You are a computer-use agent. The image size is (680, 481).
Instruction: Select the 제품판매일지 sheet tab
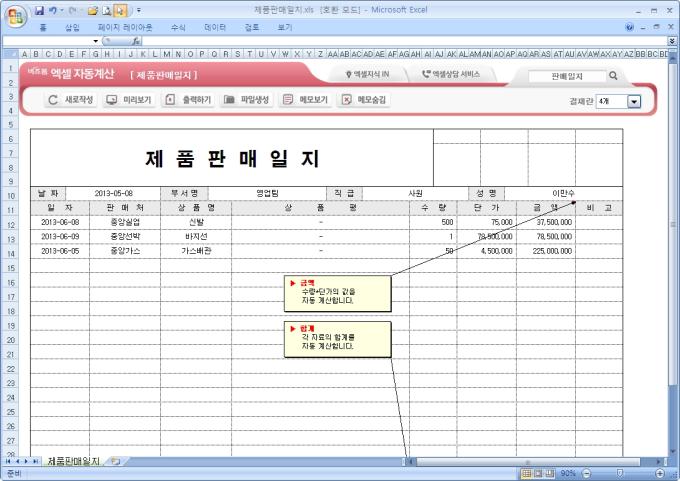coord(73,461)
